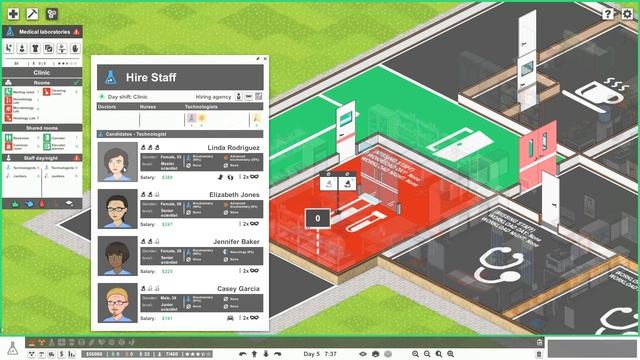Select Elizabeth Jones portrait
The height and width of the screenshot is (360, 640).
click(118, 209)
